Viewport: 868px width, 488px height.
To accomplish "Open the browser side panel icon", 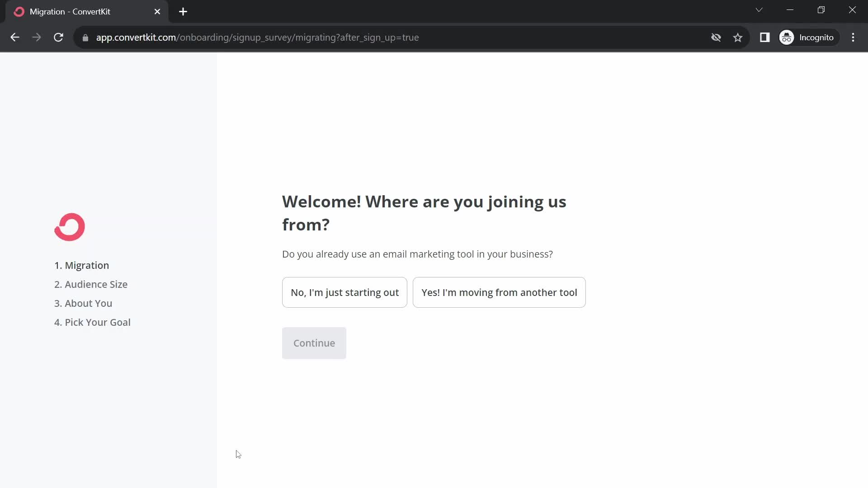I will (765, 38).
